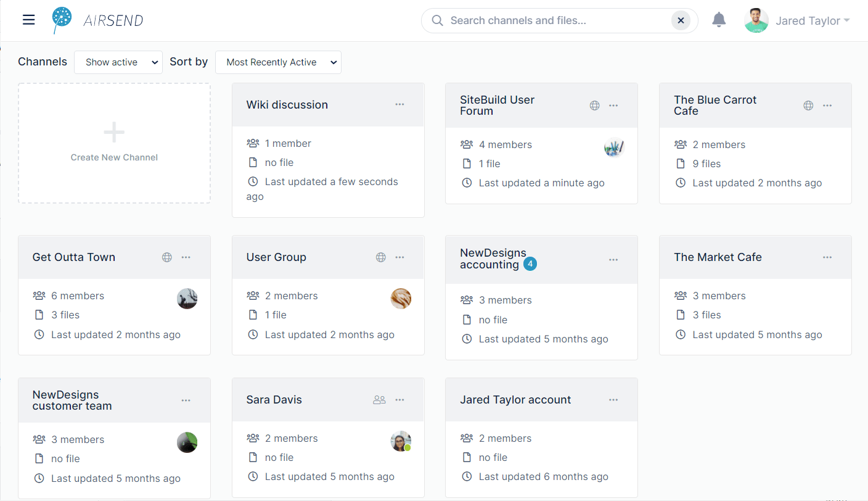Click the globe icon on the Get Outta Town card
The image size is (868, 501).
point(167,257)
